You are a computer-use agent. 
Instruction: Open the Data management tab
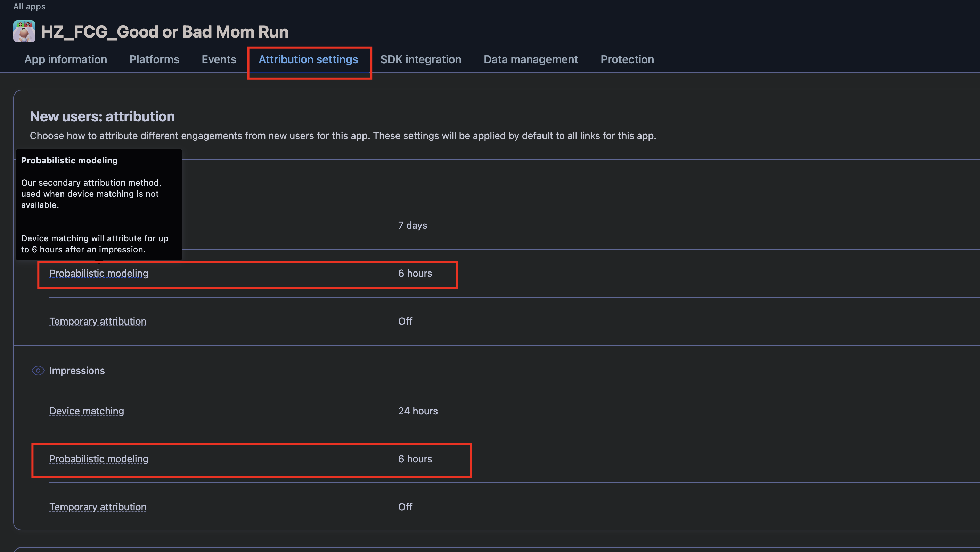click(530, 59)
